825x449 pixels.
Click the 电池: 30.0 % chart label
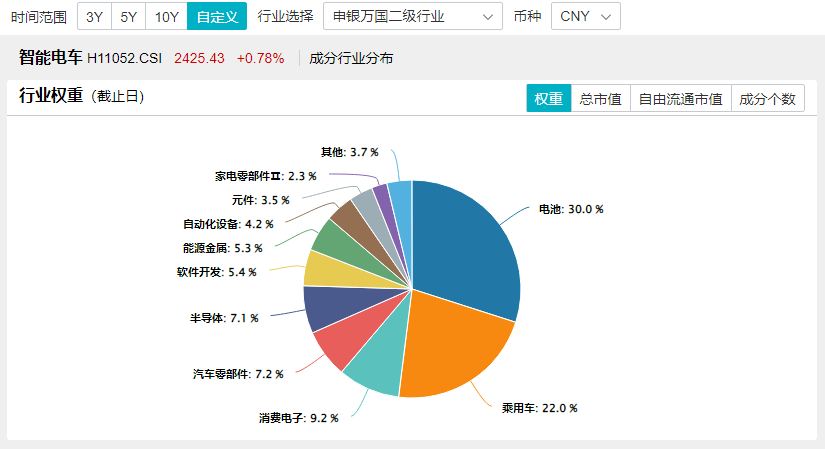coord(571,209)
